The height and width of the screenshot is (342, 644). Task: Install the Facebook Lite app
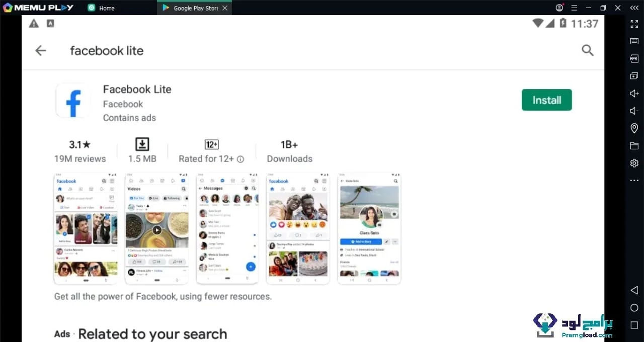[x=546, y=100]
